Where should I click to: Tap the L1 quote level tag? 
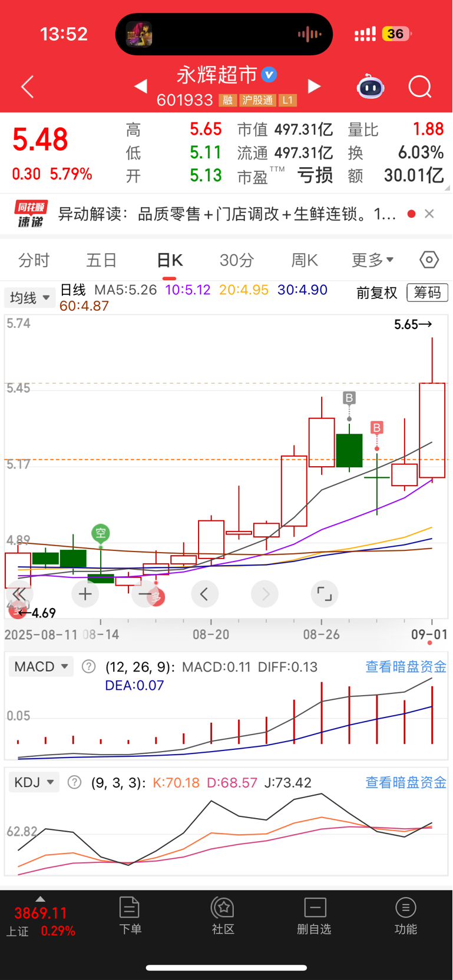pos(287,101)
